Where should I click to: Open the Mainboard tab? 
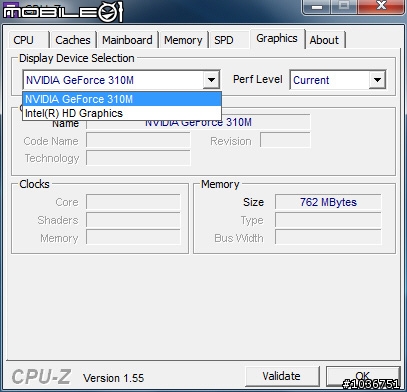pyautogui.click(x=127, y=40)
